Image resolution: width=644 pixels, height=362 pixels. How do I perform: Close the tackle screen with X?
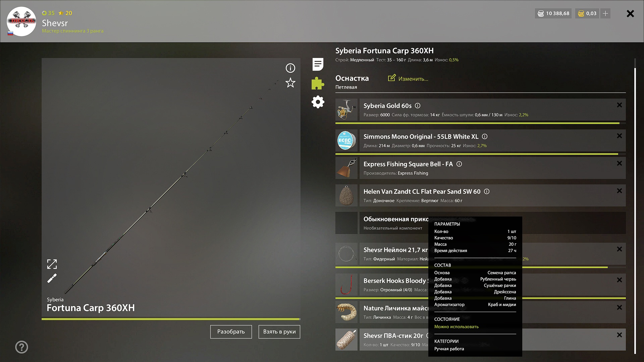(630, 13)
